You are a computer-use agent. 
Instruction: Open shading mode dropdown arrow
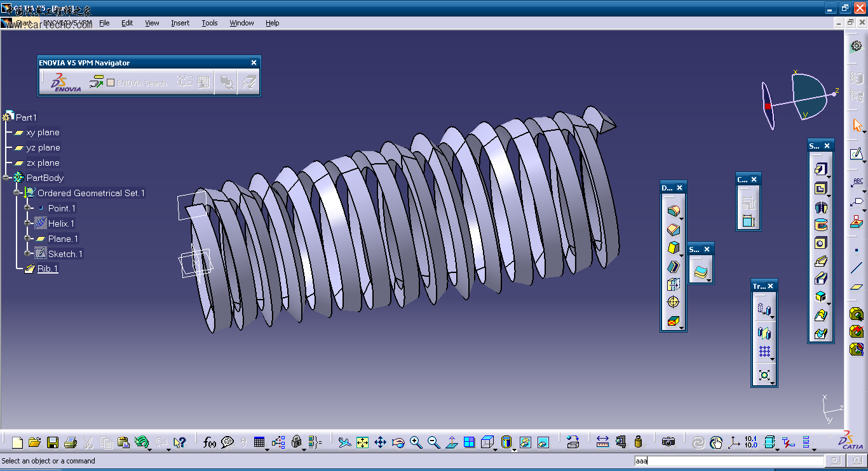(514, 449)
